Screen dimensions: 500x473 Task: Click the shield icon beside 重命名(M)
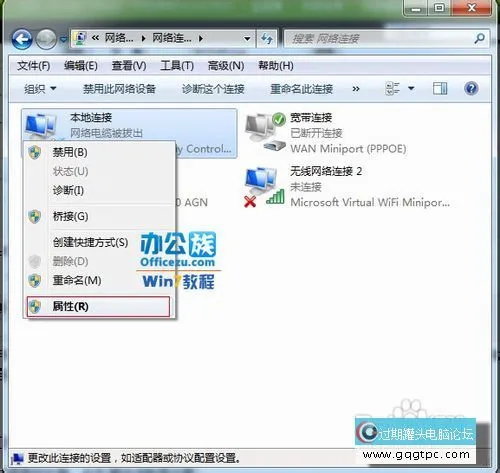[x=35, y=281]
